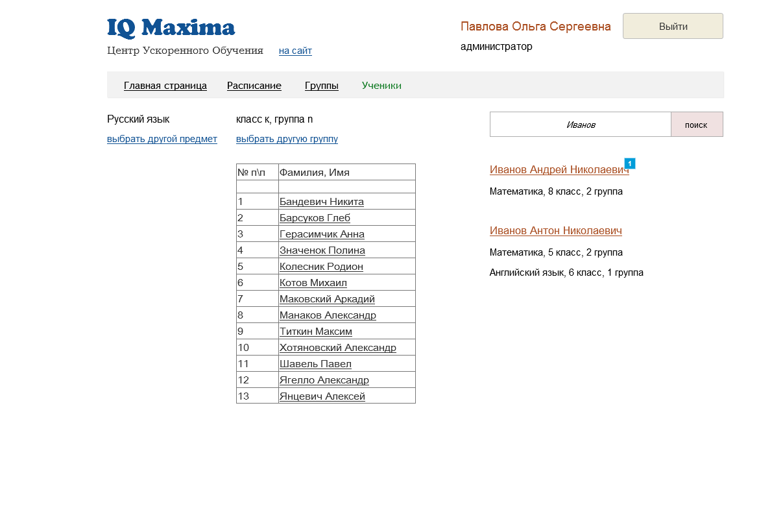Open student Колесник Родион
Image resolution: width=772 pixels, height=532 pixels.
pyautogui.click(x=321, y=267)
